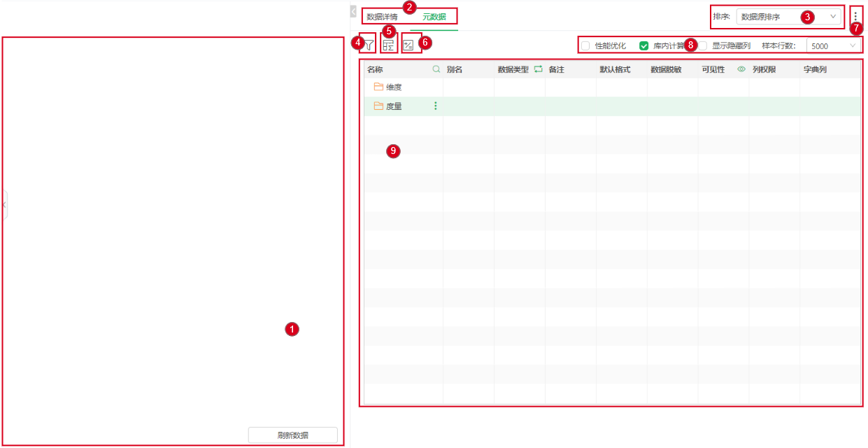Click the filter funnel icon

tap(369, 45)
